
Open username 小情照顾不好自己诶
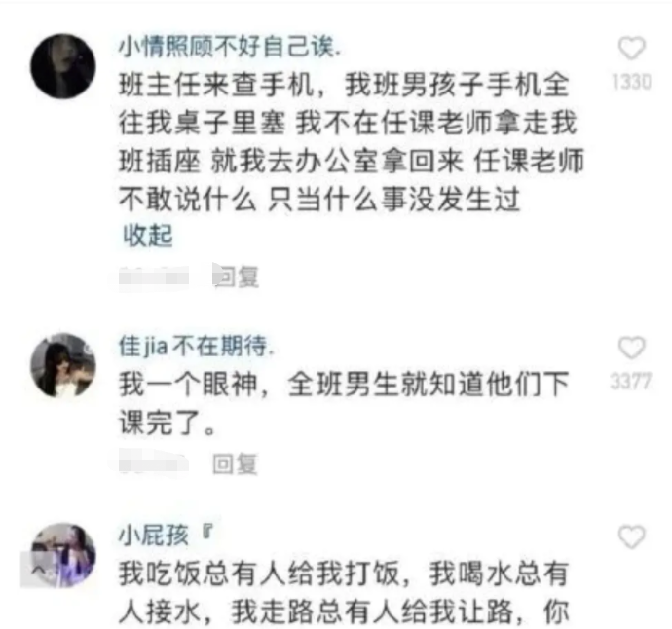coord(229,47)
